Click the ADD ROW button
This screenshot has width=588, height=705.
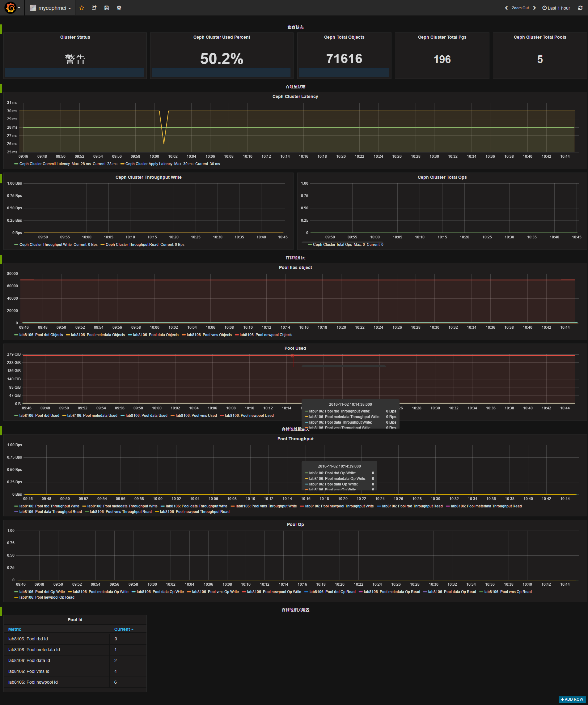click(x=572, y=699)
